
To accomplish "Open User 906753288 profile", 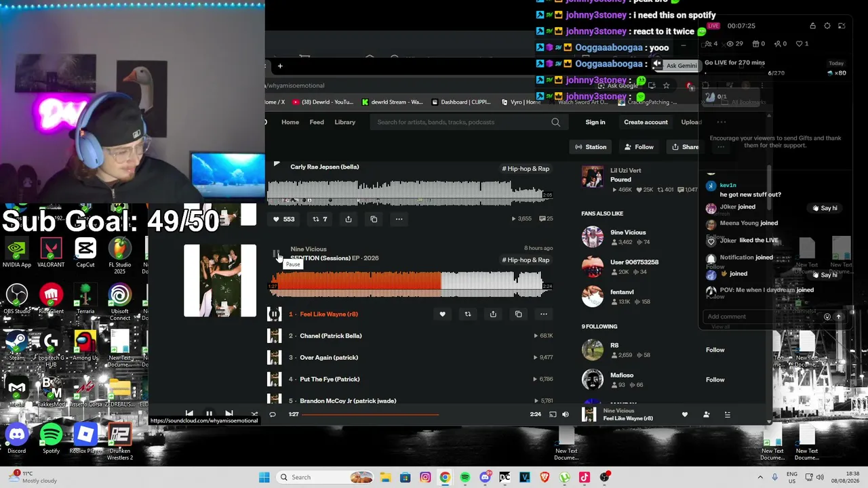I will click(x=634, y=262).
